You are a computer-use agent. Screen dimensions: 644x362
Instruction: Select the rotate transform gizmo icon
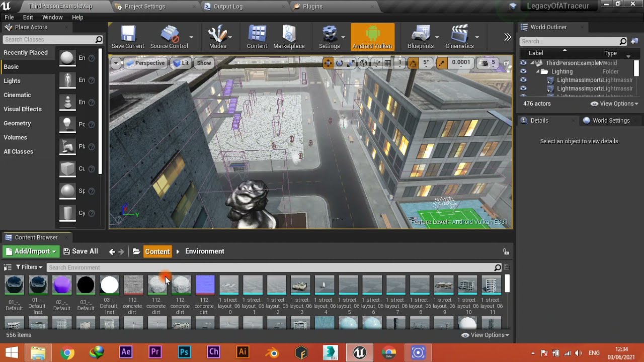339,63
